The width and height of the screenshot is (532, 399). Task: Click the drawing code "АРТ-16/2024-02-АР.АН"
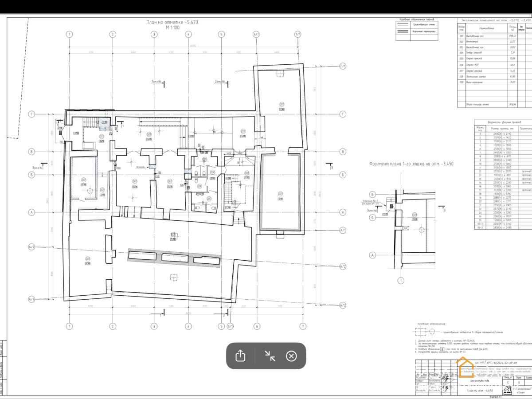[x=502, y=363]
